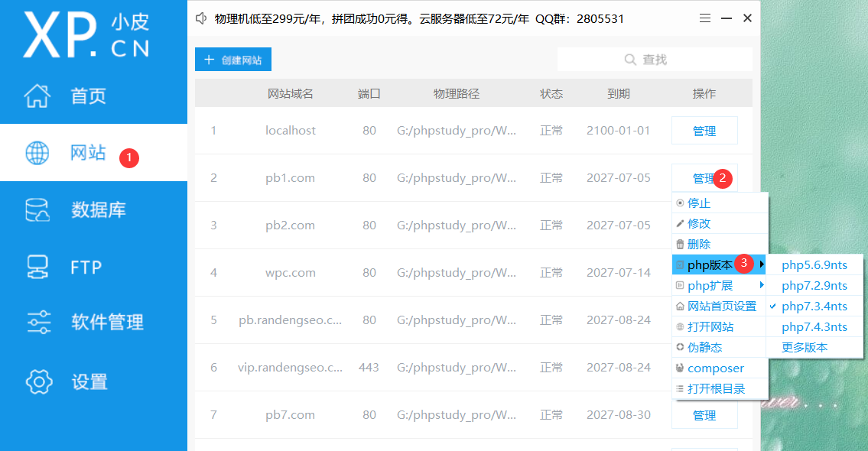Open the 数据库 database section icon
This screenshot has width=868, height=451.
pyautogui.click(x=37, y=210)
